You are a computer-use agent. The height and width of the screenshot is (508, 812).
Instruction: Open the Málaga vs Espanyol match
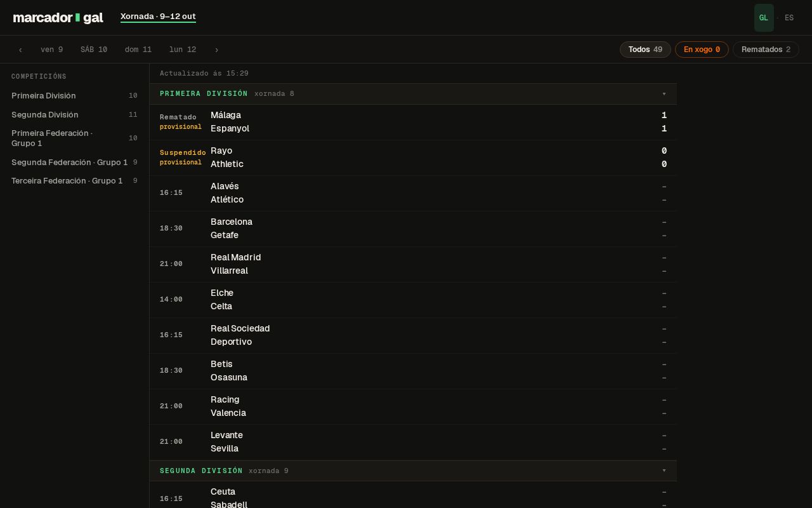[413, 122]
